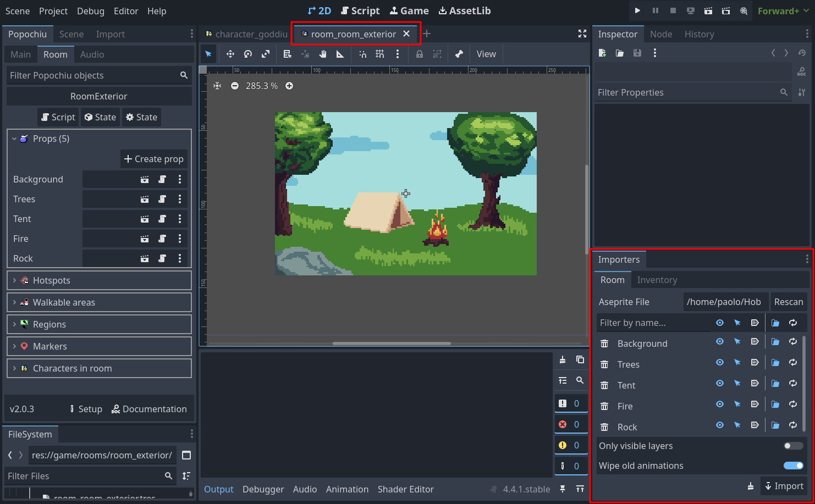Click the Rescan button
Image resolution: width=815 pixels, height=504 pixels.
788,302
